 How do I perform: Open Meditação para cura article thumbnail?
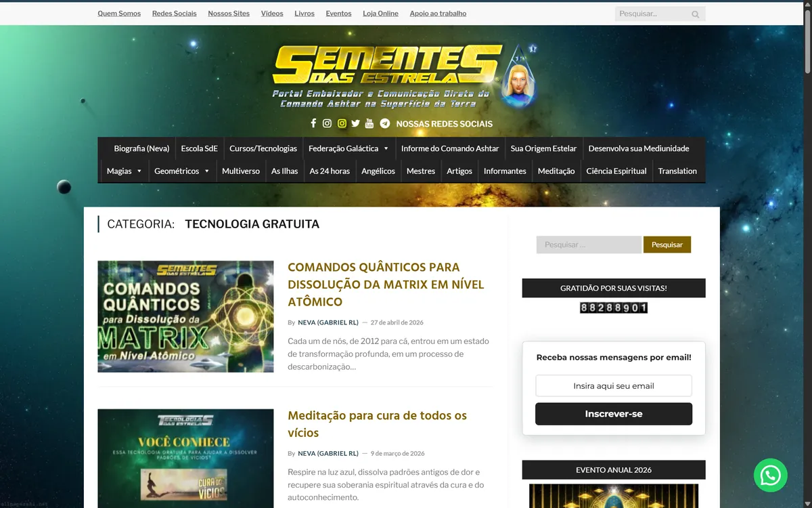point(185,459)
